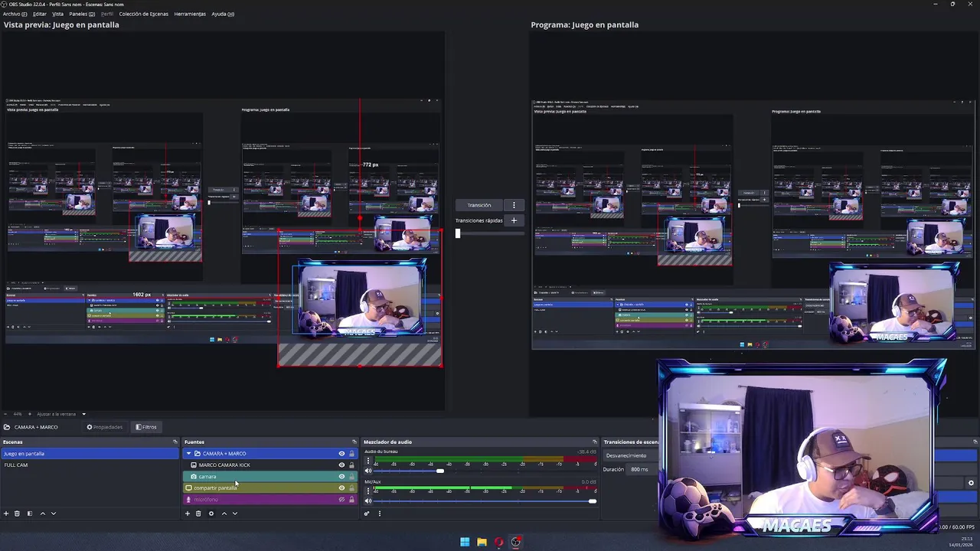
Task: Adjust Audio du bureau volume slider
Action: pos(439,471)
